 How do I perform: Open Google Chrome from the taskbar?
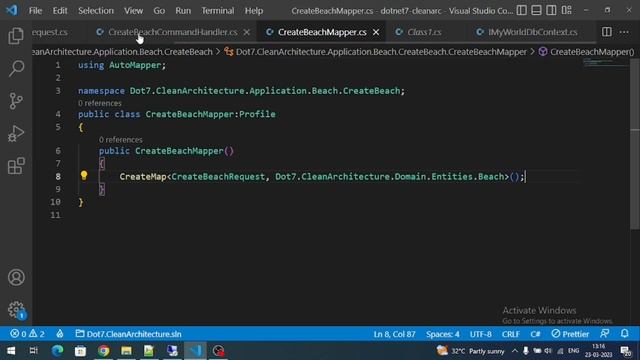tap(103, 351)
